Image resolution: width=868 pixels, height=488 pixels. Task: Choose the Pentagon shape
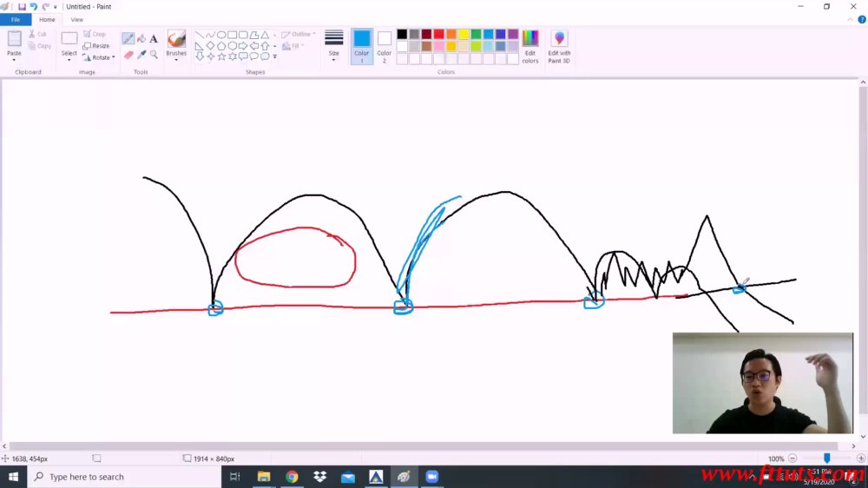(221, 46)
